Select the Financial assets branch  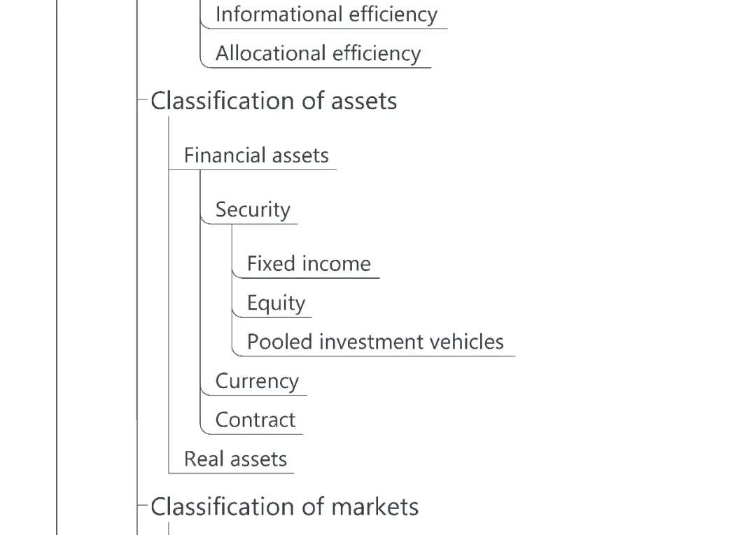click(256, 155)
